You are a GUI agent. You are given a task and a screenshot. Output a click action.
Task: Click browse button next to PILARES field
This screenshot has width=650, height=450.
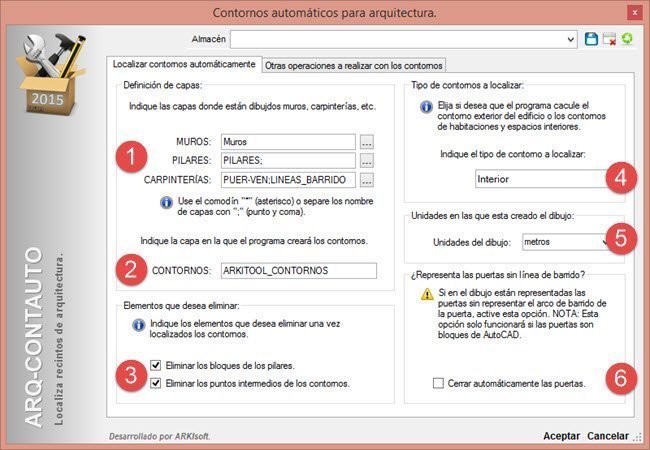366,161
